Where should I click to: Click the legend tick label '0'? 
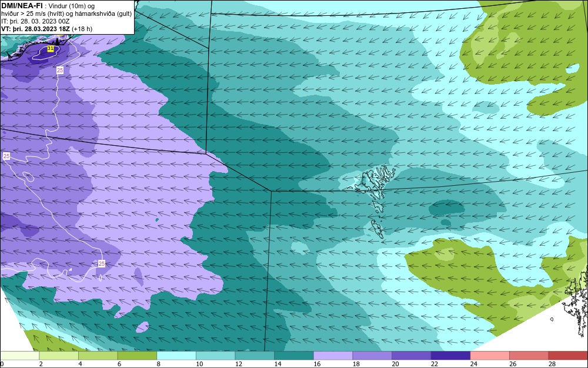[2, 364]
